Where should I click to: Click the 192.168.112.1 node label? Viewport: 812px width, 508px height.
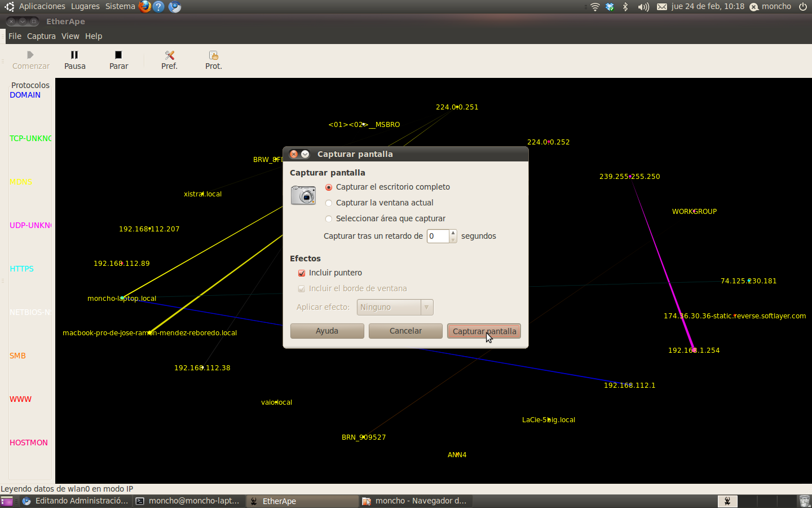tap(629, 385)
